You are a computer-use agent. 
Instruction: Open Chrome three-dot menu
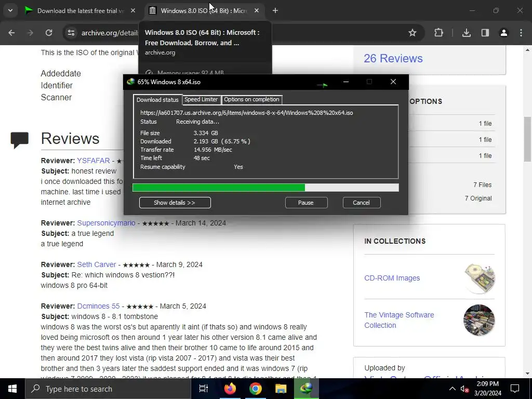pos(521,33)
